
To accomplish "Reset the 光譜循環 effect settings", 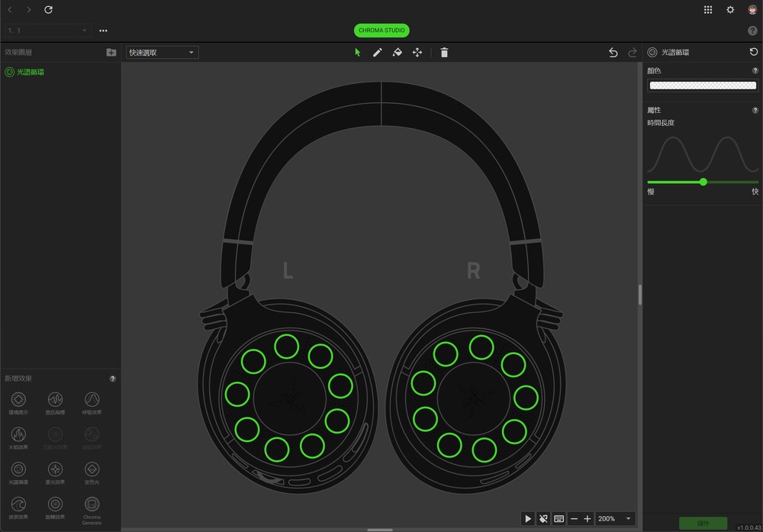I will 754,52.
